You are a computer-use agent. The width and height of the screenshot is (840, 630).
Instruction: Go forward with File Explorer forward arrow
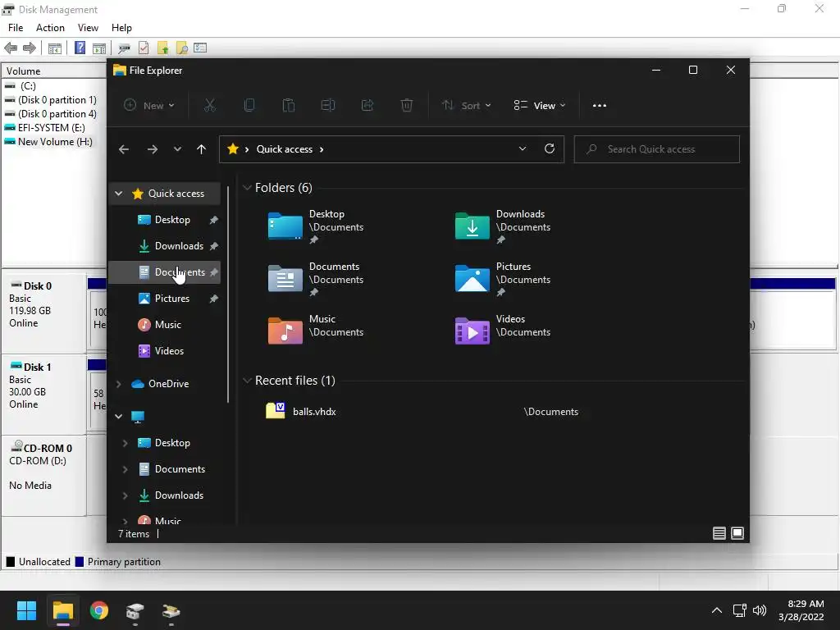[153, 149]
